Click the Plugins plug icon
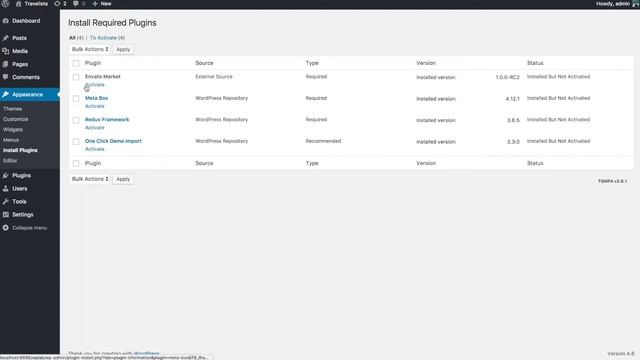Image resolution: width=640 pixels, height=360 pixels. 6,176
